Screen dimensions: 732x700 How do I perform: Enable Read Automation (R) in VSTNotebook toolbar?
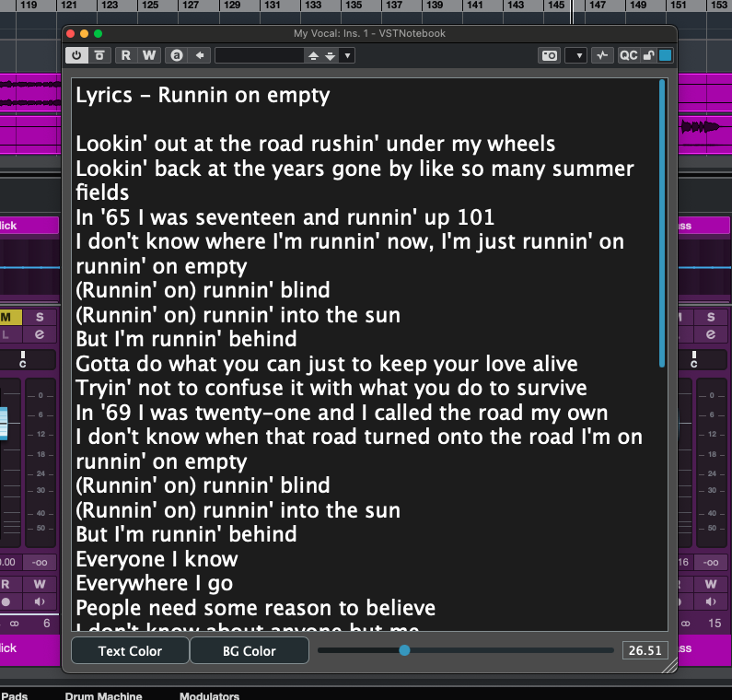(125, 55)
